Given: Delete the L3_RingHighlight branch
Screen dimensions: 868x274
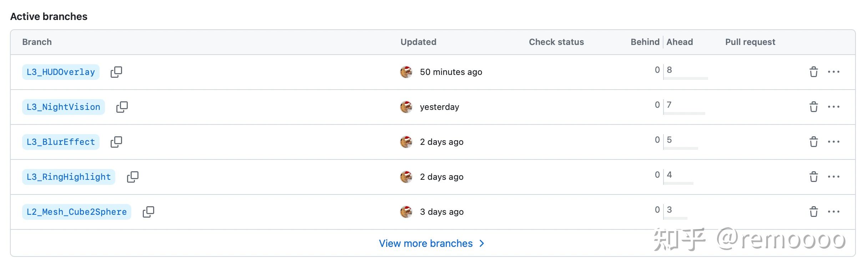Looking at the screenshot, I should click(x=813, y=177).
